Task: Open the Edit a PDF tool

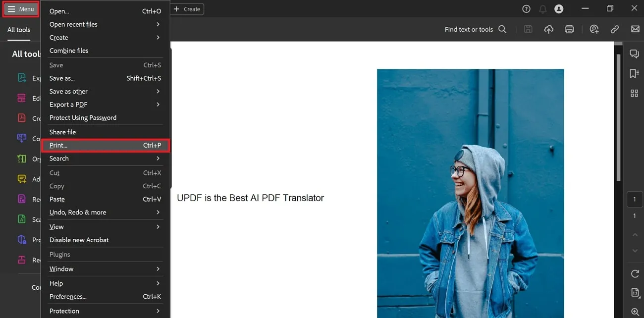Action: (x=22, y=98)
